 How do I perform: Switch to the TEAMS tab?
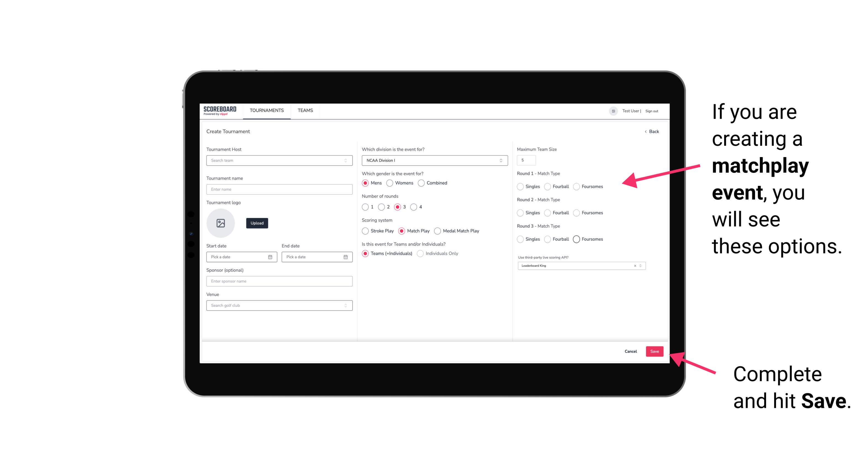point(305,110)
